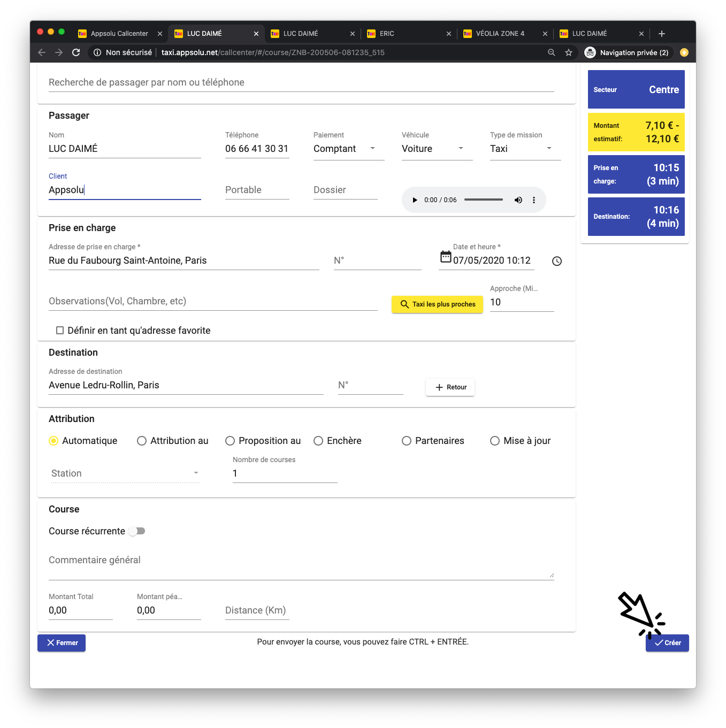Open the calendar date picker icon

pos(446,257)
